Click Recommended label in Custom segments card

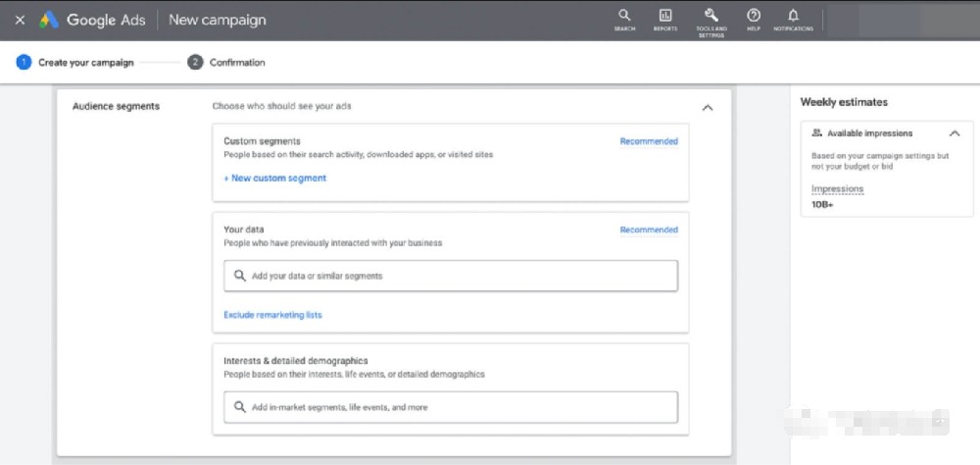(649, 141)
